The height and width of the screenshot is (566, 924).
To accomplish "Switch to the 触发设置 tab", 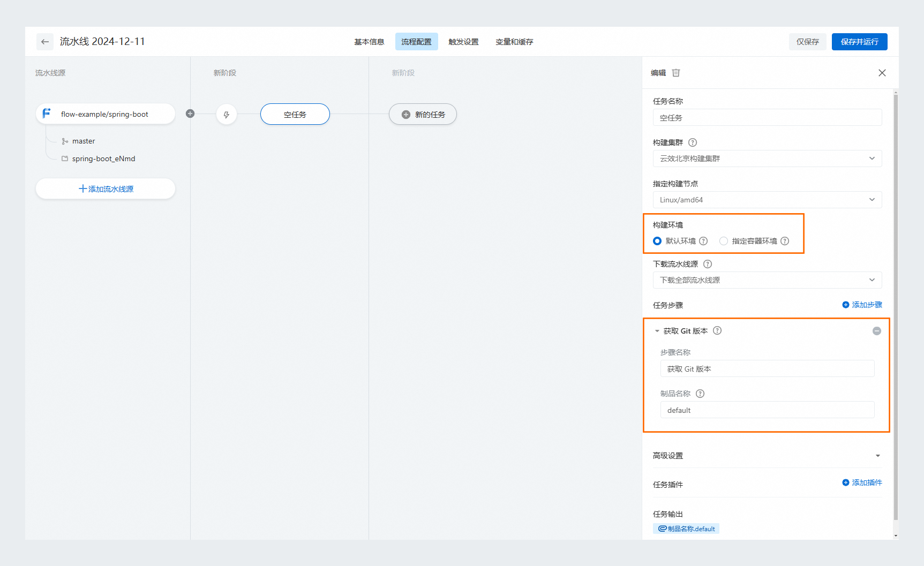I will (463, 42).
